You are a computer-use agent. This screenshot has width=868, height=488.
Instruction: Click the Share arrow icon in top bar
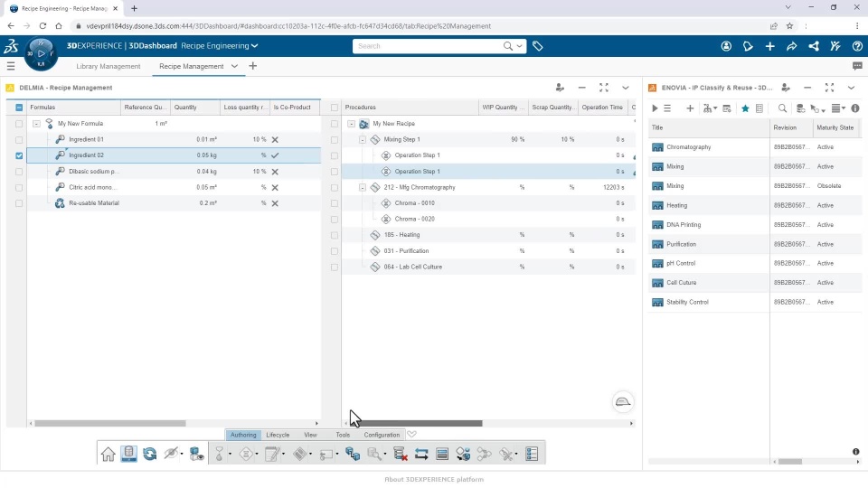[792, 46]
